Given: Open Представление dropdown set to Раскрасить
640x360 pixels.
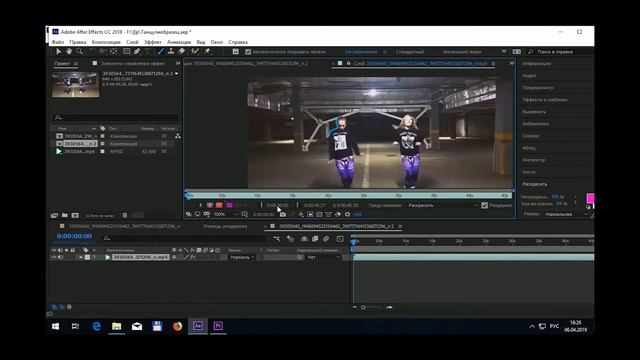Looking at the screenshot, I should 443,205.
